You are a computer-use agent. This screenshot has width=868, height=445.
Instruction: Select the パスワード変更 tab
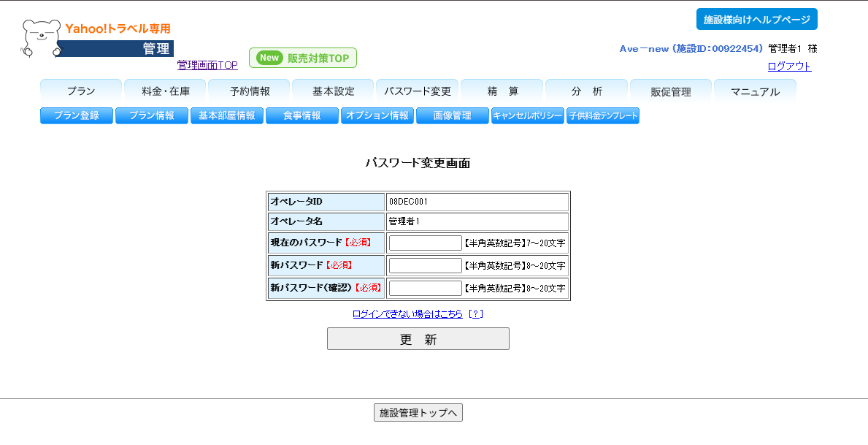tap(418, 91)
